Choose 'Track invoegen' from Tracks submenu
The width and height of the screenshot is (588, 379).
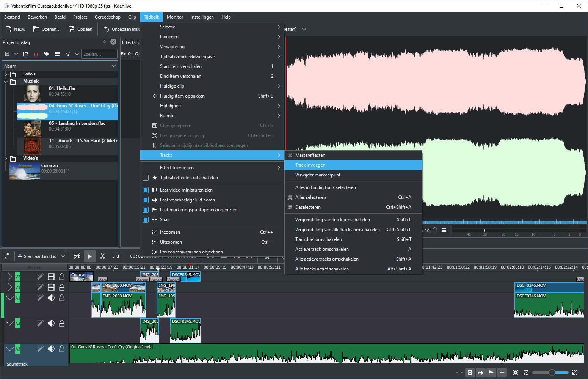[310, 165]
